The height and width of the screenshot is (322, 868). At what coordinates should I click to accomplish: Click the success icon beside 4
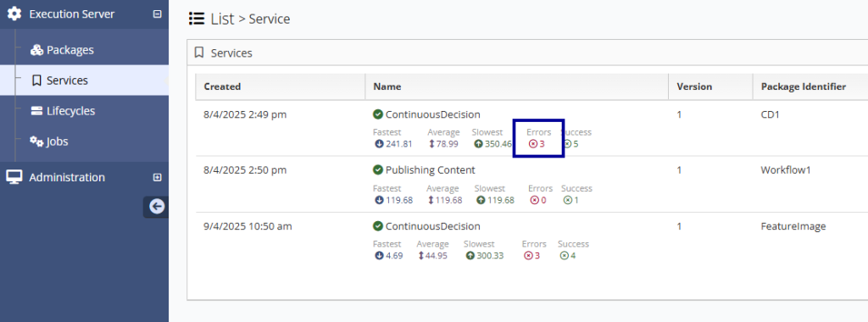(564, 256)
